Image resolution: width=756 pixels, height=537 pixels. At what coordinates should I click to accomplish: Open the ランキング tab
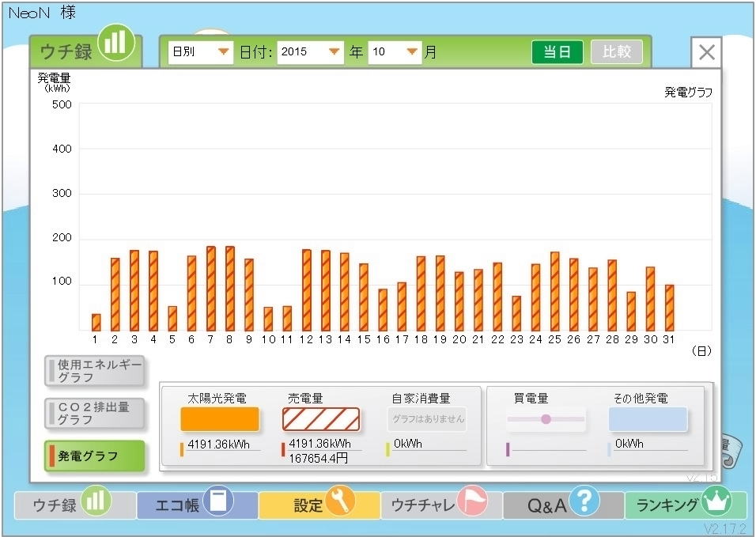(685, 505)
